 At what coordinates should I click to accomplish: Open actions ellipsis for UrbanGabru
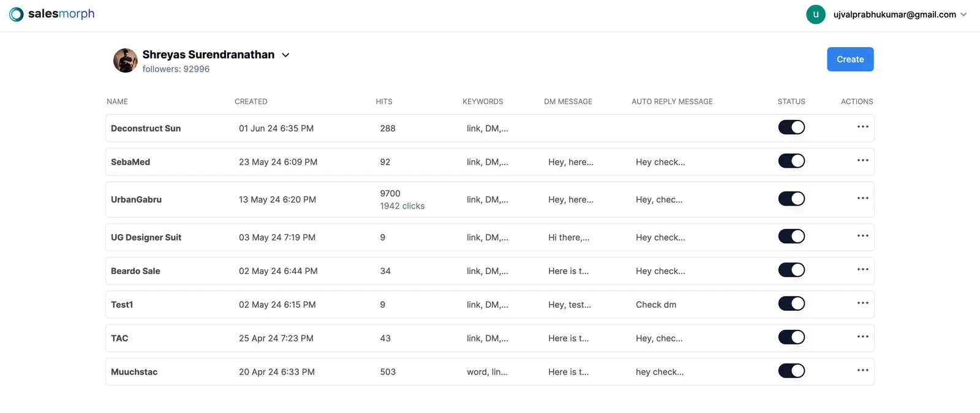pos(862,198)
